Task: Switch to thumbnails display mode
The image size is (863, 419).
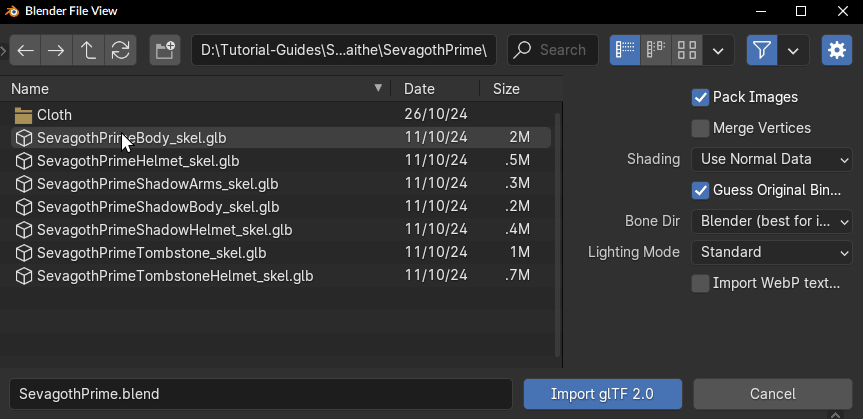Action: (686, 50)
